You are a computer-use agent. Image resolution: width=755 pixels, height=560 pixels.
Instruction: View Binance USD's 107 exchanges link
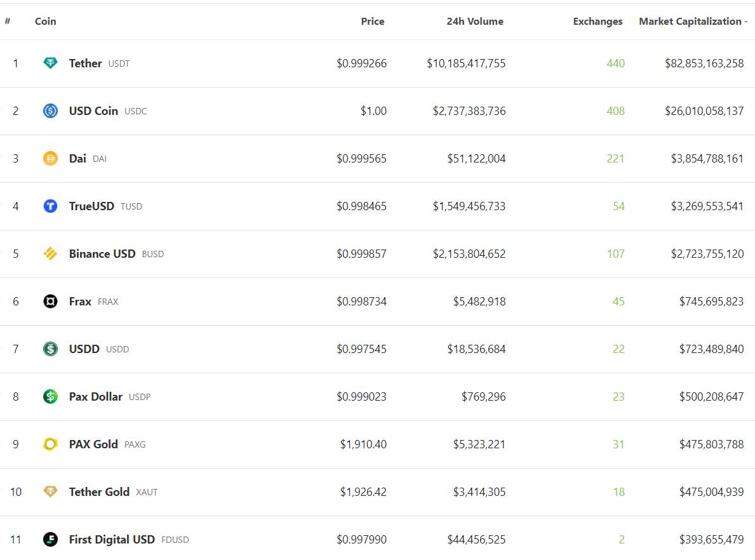(x=616, y=254)
